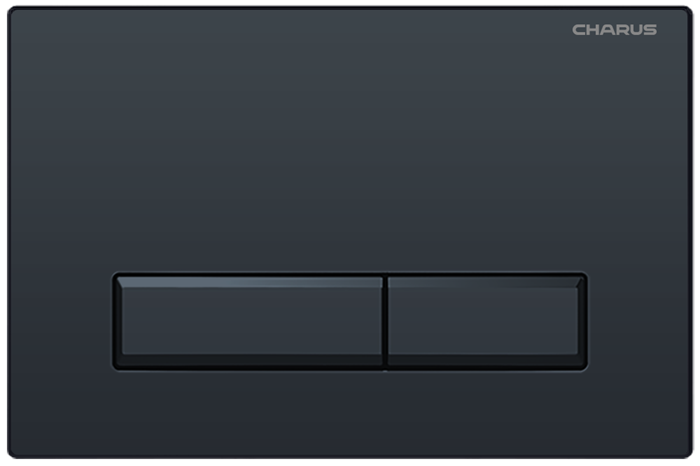Image resolution: width=700 pixels, height=466 pixels.
Task: Click the rounded frame around both buttons
Action: click(x=350, y=274)
